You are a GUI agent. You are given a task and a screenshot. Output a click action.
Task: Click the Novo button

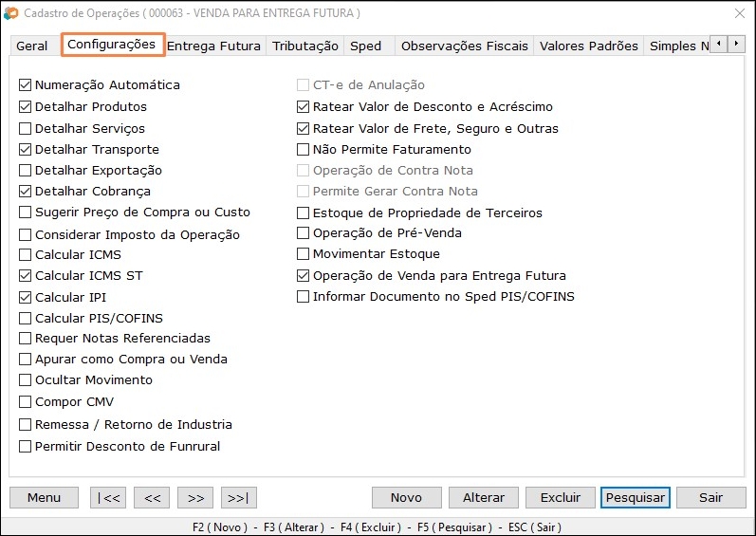[x=406, y=497]
